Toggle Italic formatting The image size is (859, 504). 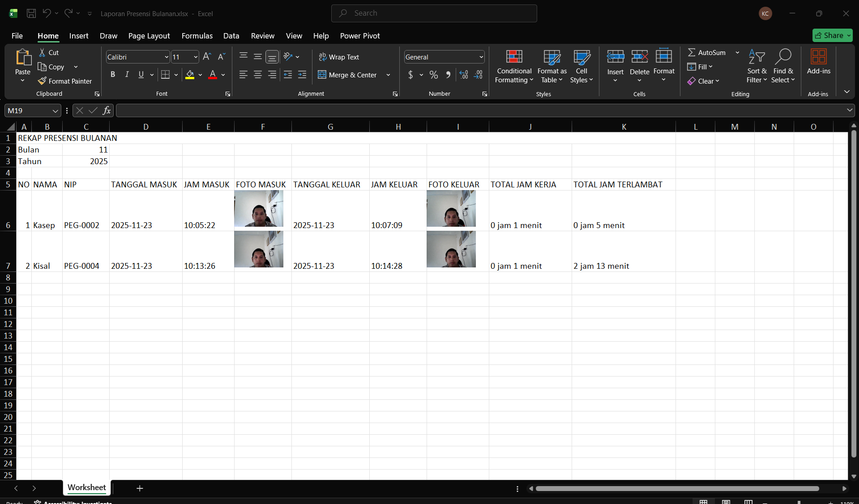point(127,75)
